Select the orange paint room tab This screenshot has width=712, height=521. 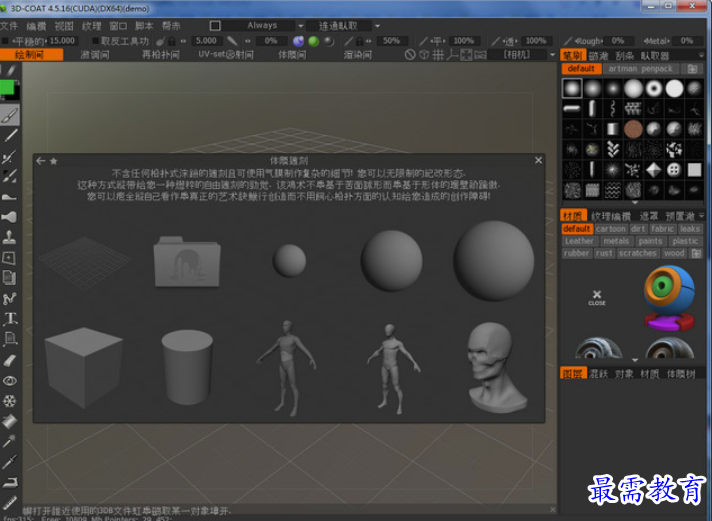(x=31, y=55)
